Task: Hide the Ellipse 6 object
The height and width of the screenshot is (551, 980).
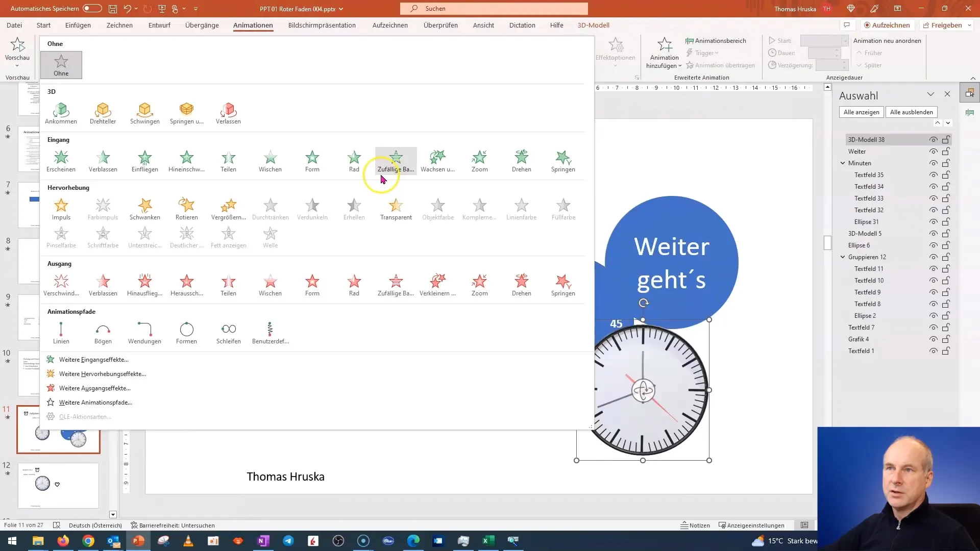Action: pyautogui.click(x=933, y=245)
